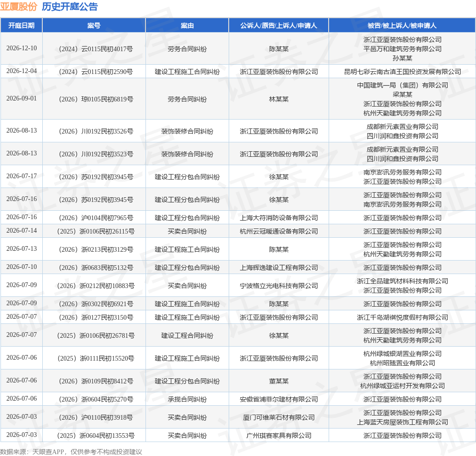The width and height of the screenshot is (476, 456).
Task: Click the 历史开庭公告 heading
Action: [70, 7]
